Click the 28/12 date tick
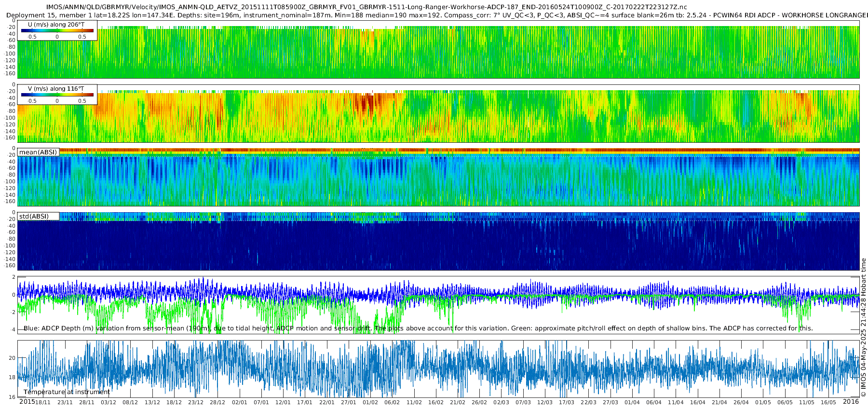Screen dimensions: 868x410 point(217,402)
